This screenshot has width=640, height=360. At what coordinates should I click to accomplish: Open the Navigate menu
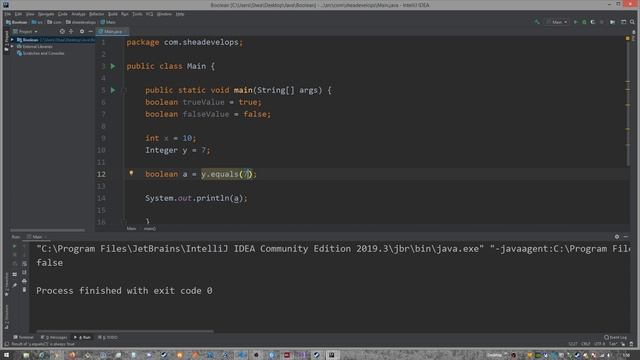[46, 14]
